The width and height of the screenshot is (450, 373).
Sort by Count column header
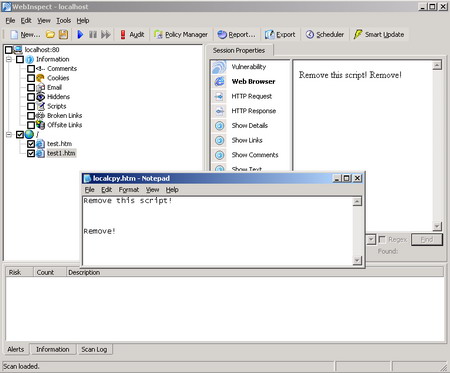49,272
